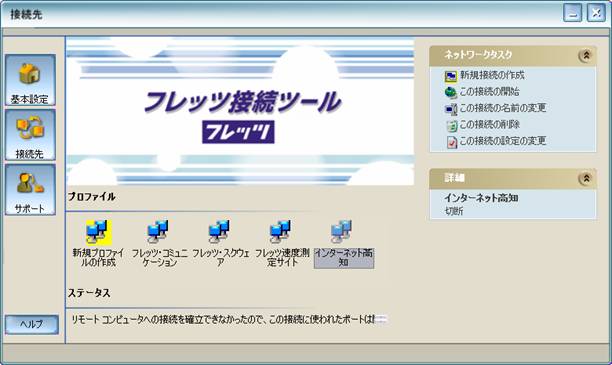Image resolution: width=612 pixels, height=365 pixels.
Task: Click この接続の名前の変更 link
Action: tap(503, 108)
